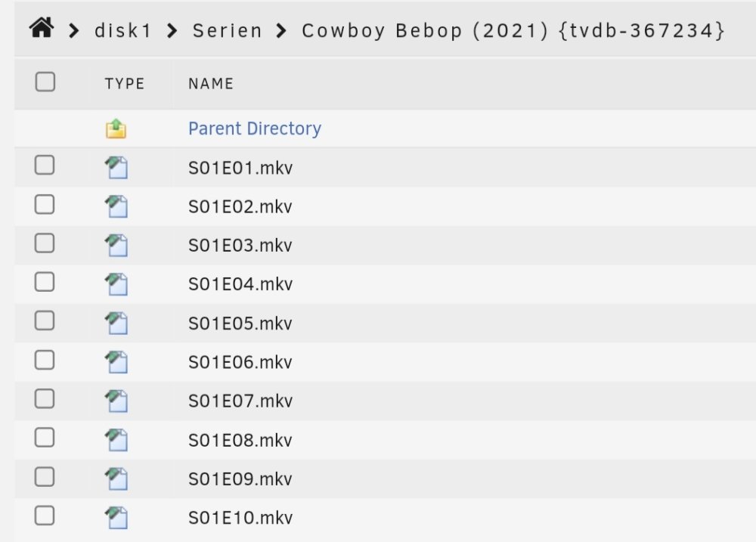Click the file icon beside S01E07.mkv
This screenshot has height=542, width=756.
(116, 401)
